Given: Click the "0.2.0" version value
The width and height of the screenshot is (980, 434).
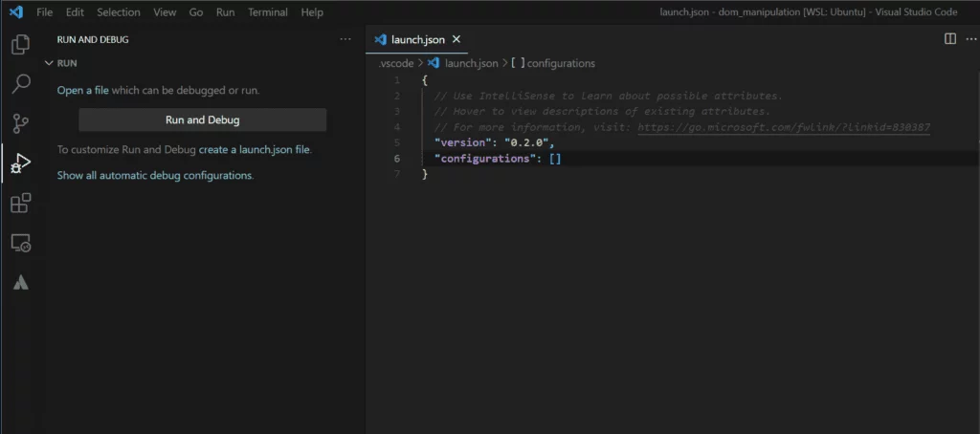Looking at the screenshot, I should (x=526, y=143).
